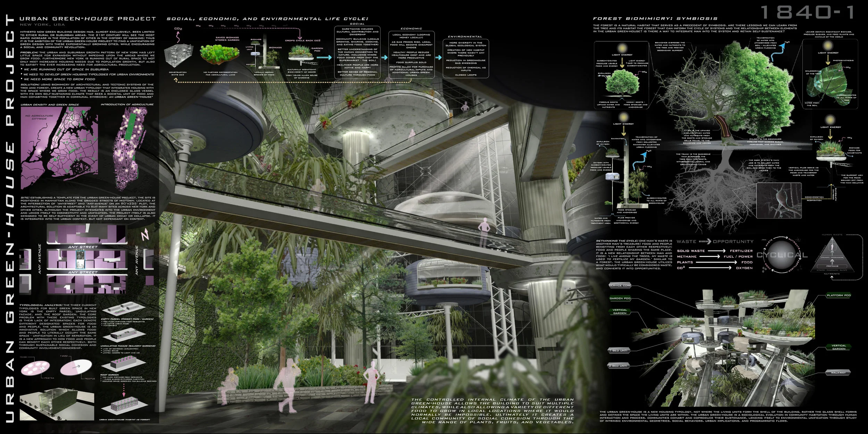Click the large tree with exposed roots
The image size is (868, 434).
726,135
